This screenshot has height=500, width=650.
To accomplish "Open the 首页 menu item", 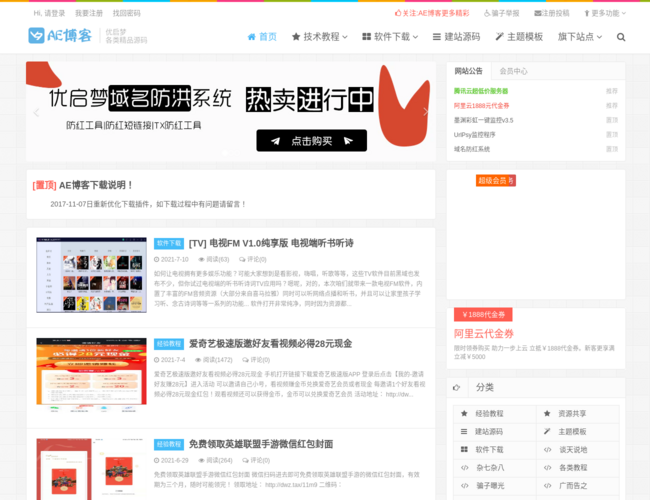I will click(262, 37).
